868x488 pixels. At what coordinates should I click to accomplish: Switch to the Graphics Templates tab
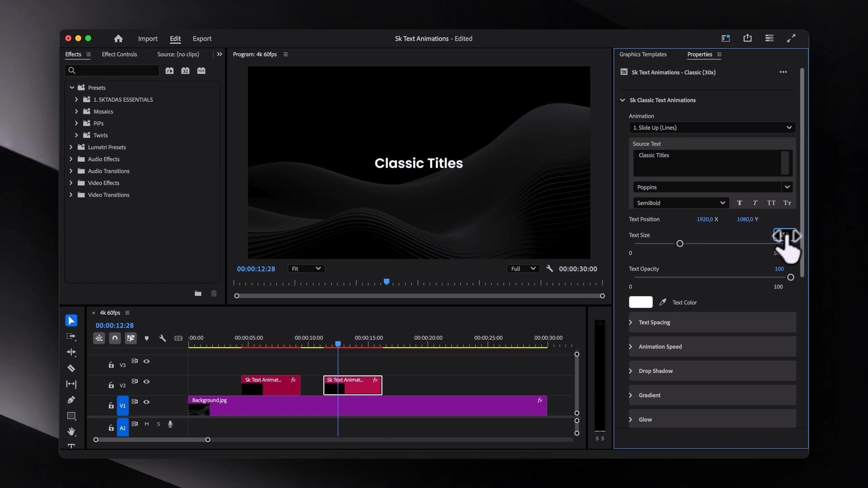[x=642, y=54]
